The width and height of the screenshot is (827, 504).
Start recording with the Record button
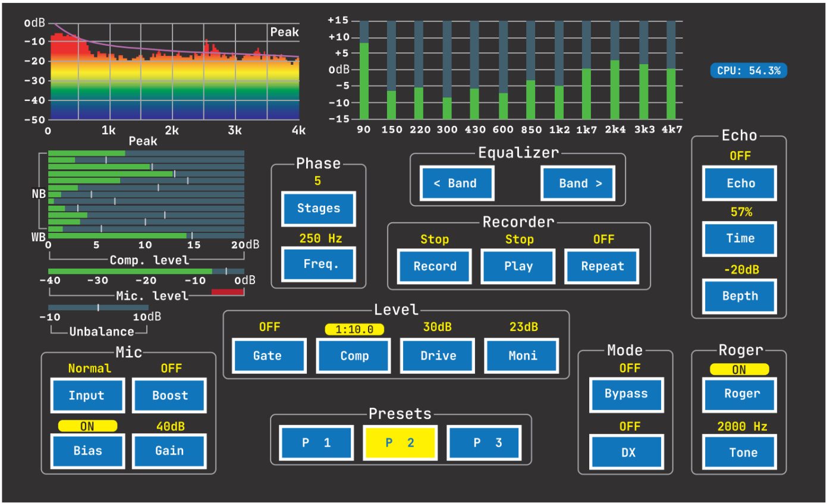(435, 266)
